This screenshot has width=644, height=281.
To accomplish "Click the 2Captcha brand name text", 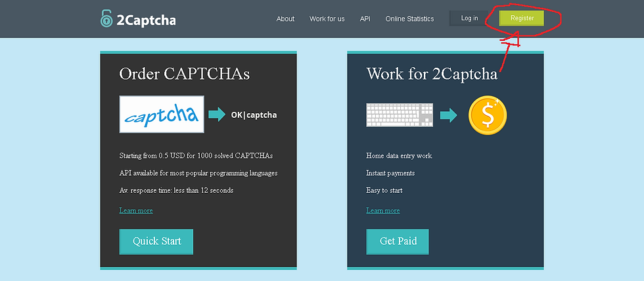I will point(146,20).
